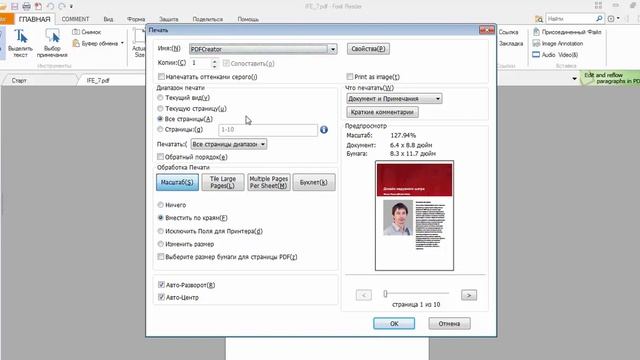640x360 pixels.
Task: Click Tile Large Pages button
Action: click(222, 182)
